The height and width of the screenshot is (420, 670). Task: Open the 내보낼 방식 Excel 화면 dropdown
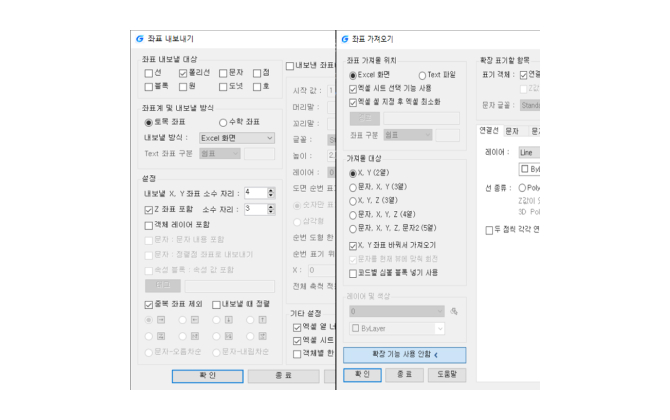(236, 138)
